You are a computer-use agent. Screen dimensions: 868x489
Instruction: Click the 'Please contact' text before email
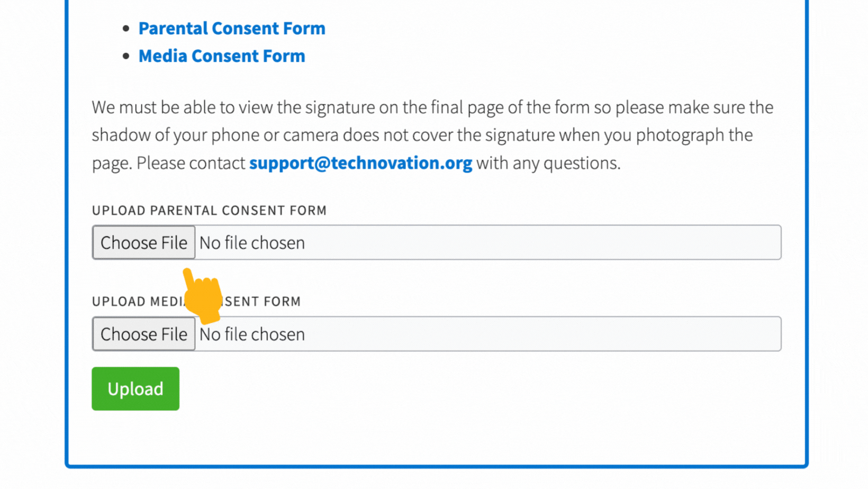point(191,163)
